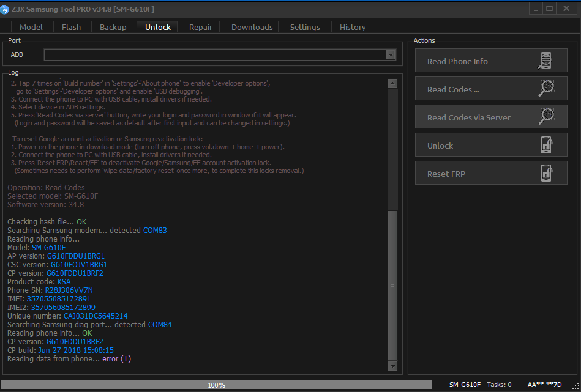View the History tab
The width and height of the screenshot is (581, 392).
tap(353, 27)
